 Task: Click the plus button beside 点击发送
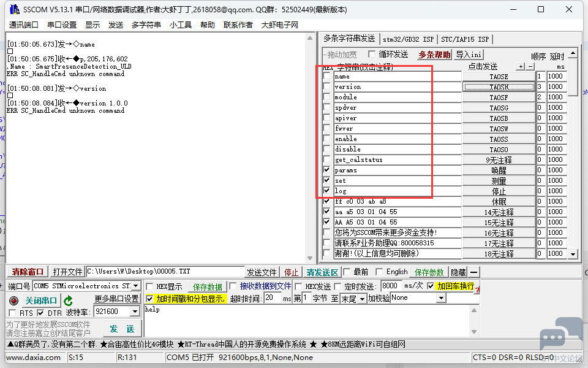point(521,66)
